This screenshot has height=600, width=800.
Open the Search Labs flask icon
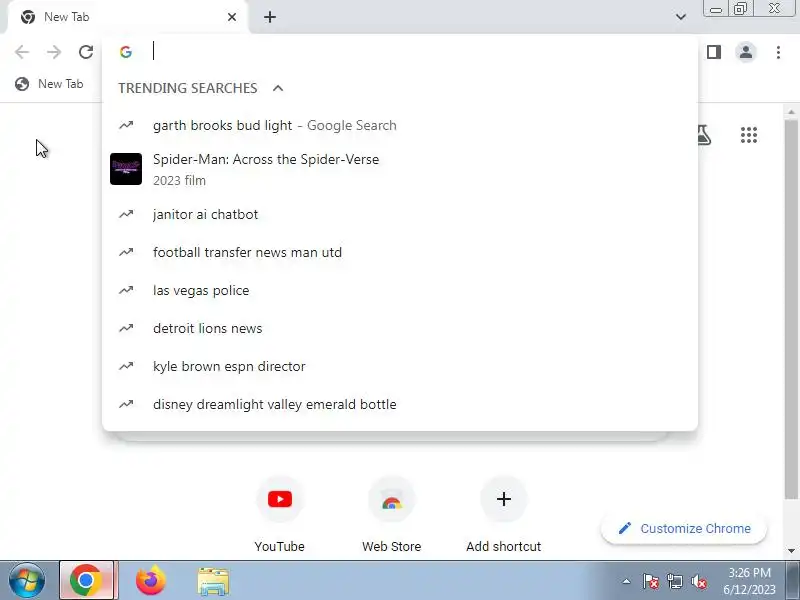click(704, 135)
